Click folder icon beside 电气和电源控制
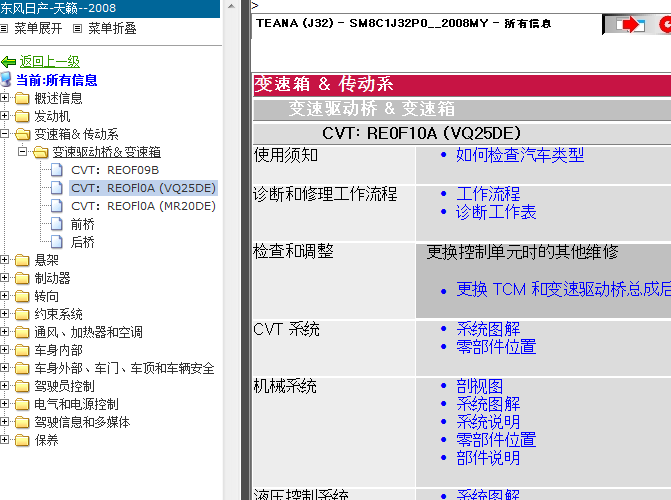Image resolution: width=671 pixels, height=500 pixels. (22, 404)
